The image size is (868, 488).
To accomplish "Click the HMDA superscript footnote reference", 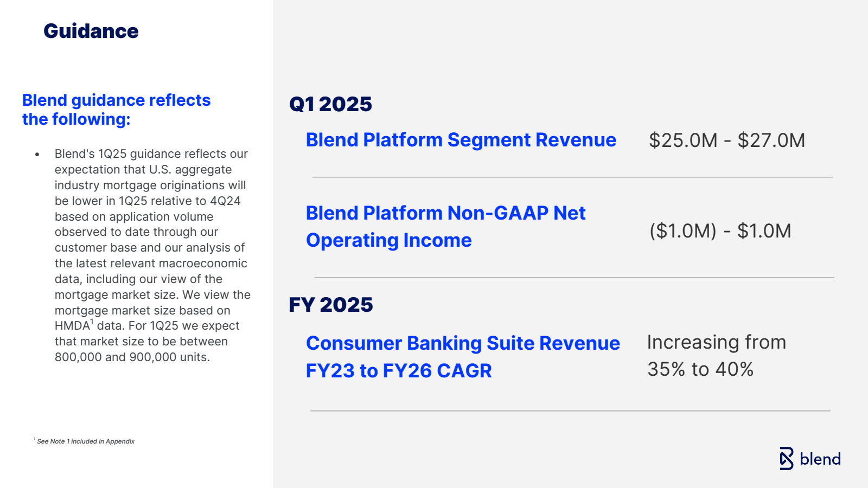I will point(92,322).
